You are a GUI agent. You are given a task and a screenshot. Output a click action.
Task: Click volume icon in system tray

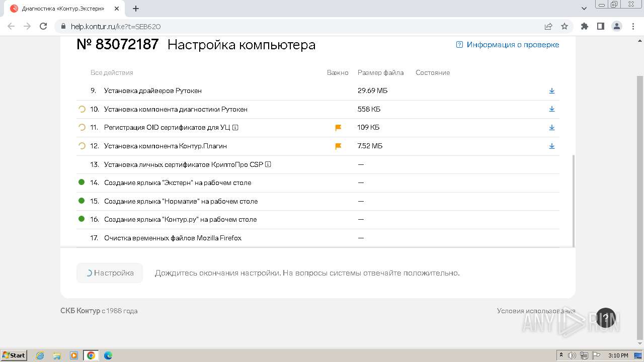[x=572, y=355]
